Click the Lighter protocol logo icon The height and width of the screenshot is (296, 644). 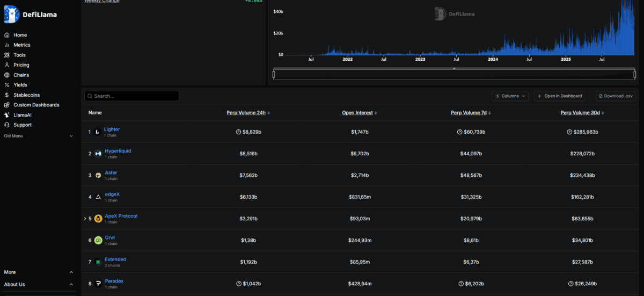point(98,132)
